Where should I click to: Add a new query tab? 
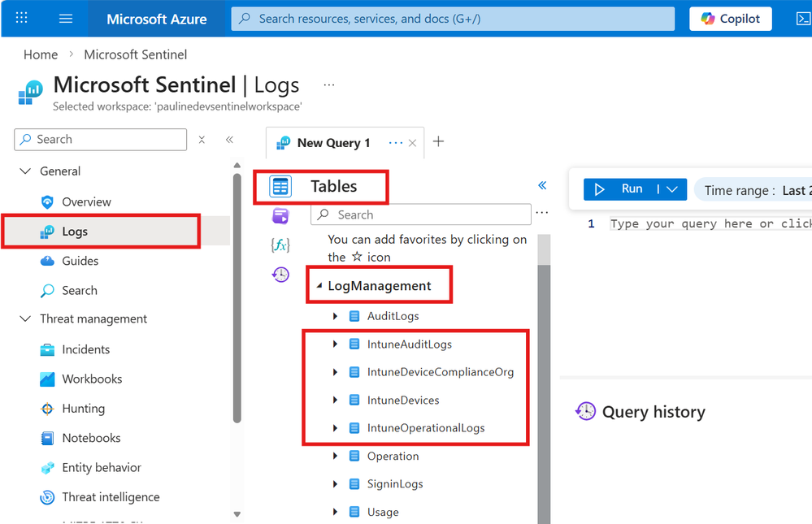click(438, 142)
